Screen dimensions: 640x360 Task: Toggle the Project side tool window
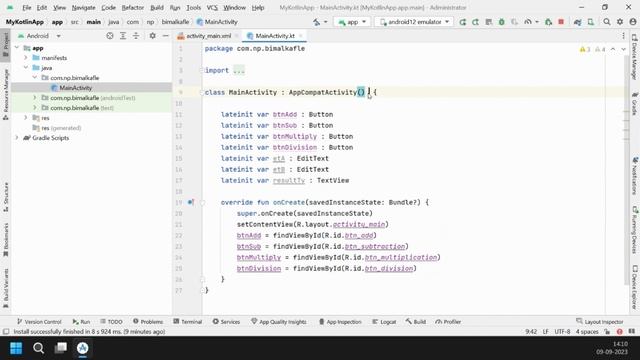pyautogui.click(x=6, y=45)
